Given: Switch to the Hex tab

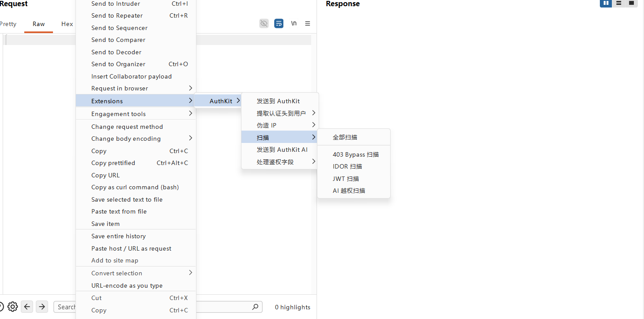Looking at the screenshot, I should (67, 24).
